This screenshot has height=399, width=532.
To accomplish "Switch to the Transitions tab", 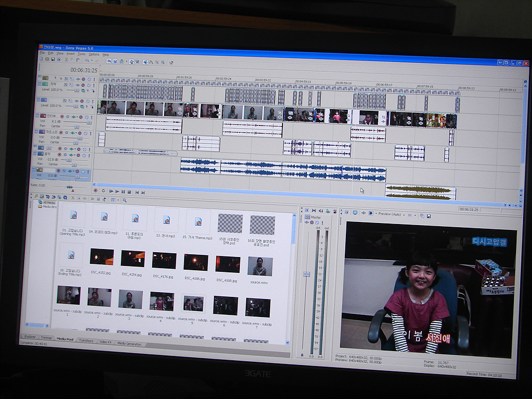I will [86, 340].
